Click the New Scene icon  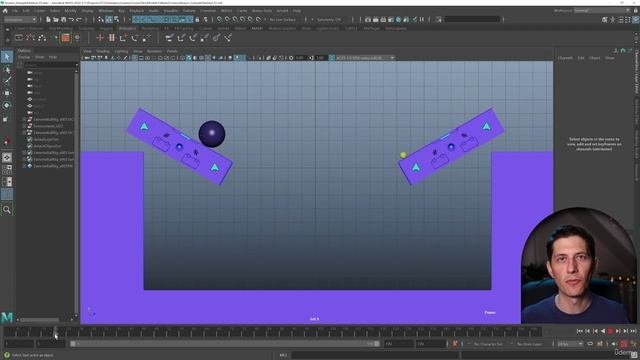pyautogui.click(x=48, y=19)
